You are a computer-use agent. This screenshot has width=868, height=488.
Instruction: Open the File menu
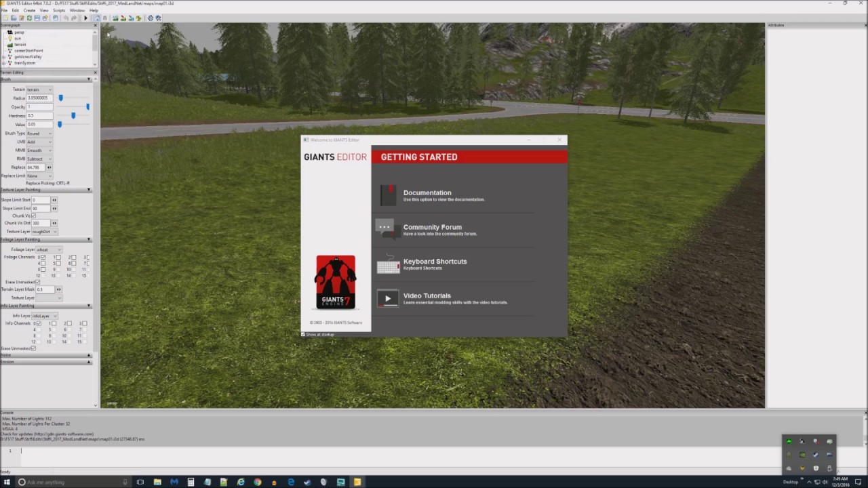click(5, 10)
